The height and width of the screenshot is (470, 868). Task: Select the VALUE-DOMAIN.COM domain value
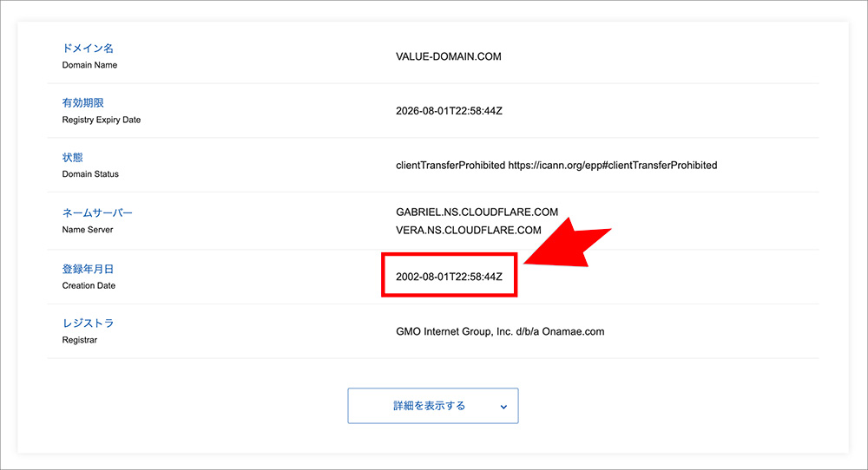(x=449, y=56)
